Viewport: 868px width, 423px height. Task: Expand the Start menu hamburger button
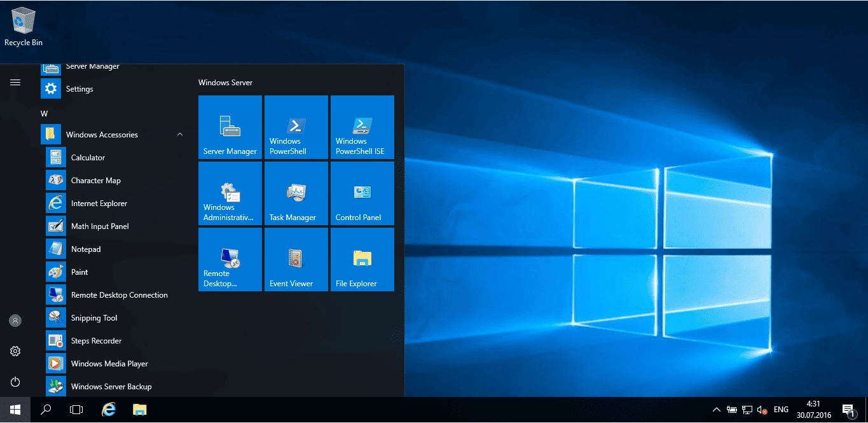coord(15,83)
